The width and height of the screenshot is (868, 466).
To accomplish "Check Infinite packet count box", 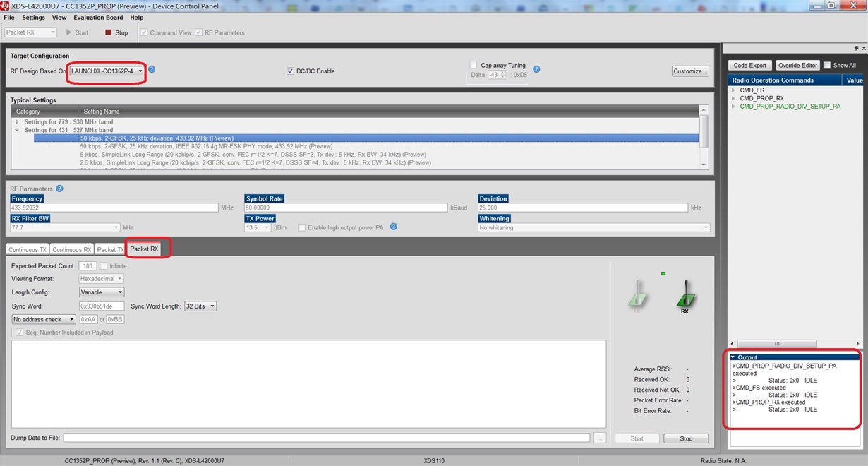I will pos(104,266).
